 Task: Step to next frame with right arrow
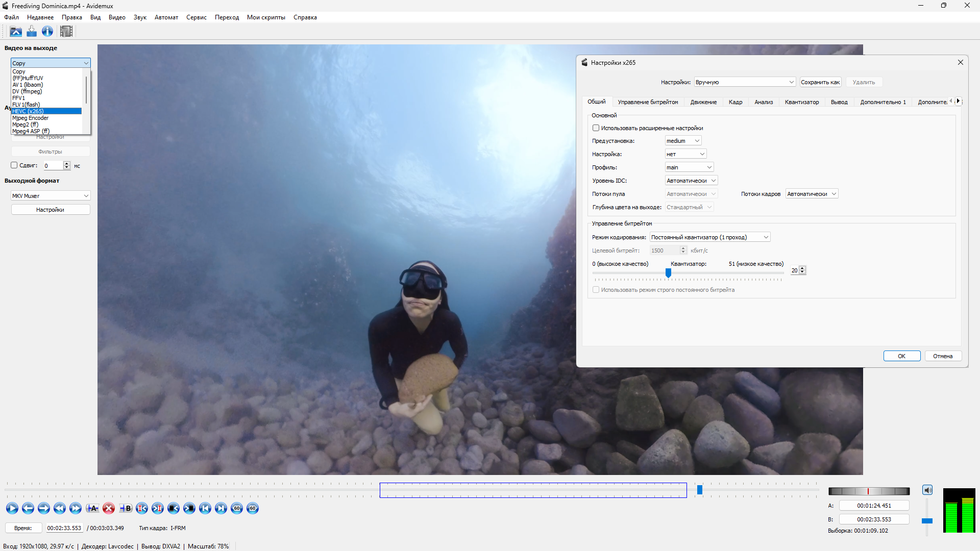click(x=44, y=508)
